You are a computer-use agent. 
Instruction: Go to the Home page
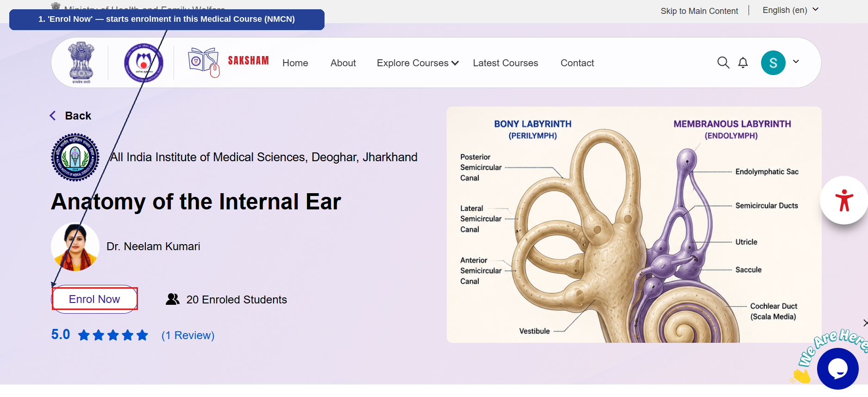pos(295,63)
